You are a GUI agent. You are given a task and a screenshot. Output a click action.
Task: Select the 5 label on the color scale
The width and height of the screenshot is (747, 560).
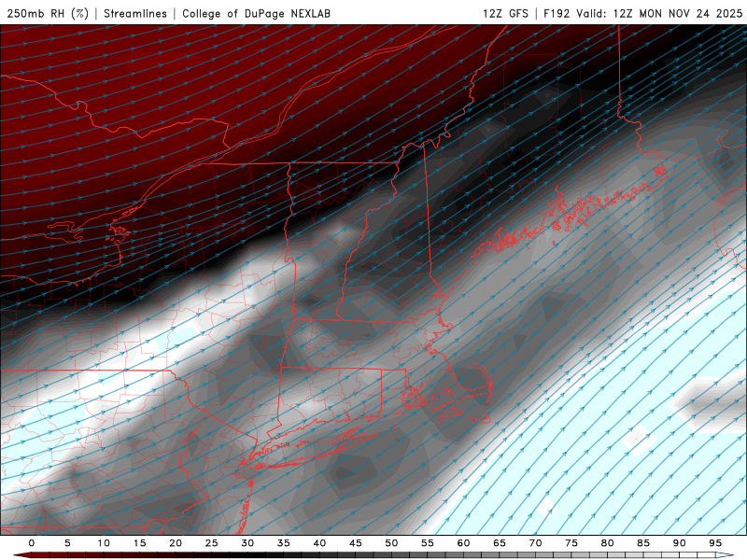(67, 543)
